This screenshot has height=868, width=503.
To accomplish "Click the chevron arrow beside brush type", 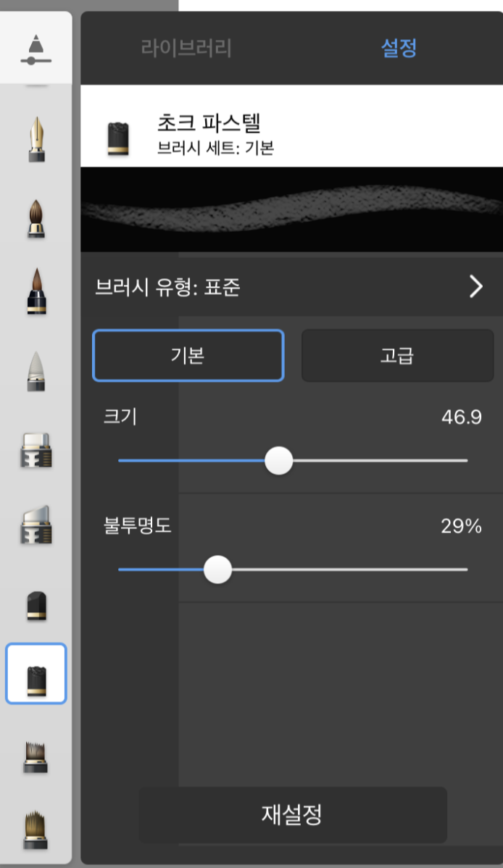I will click(476, 287).
